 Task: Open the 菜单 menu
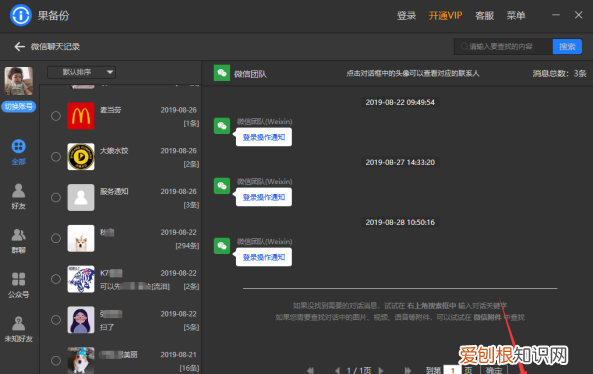coord(516,16)
